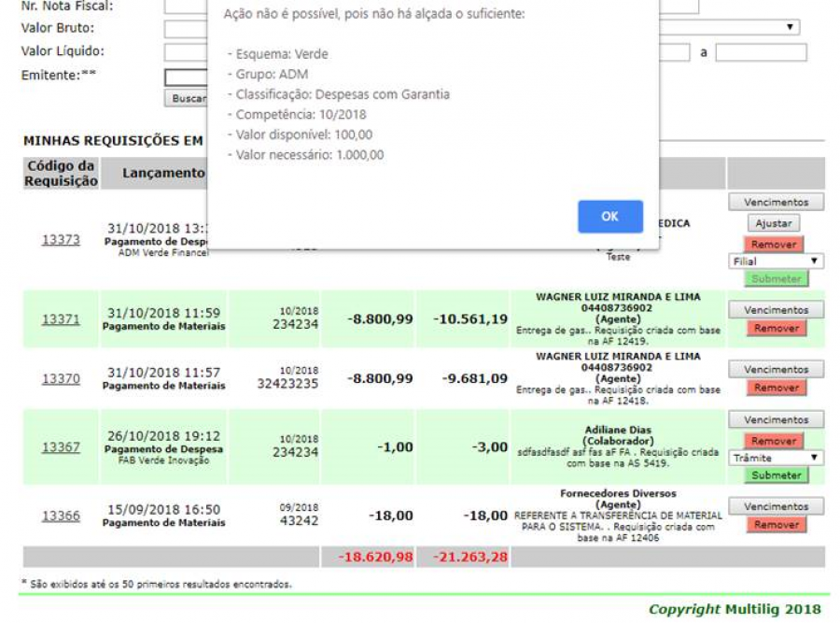Click Vencimentos for requisition 13371
Screen dimensions: 840x623
coord(776,310)
